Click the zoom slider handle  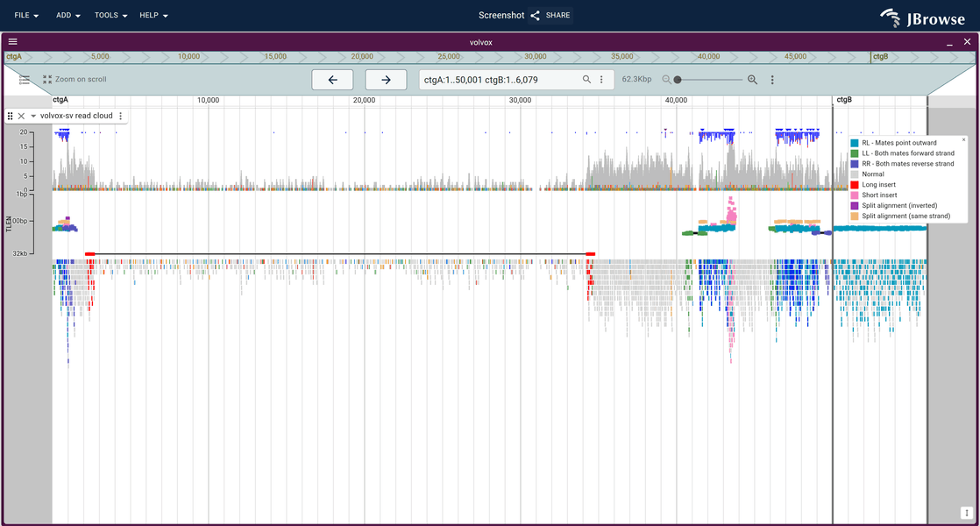click(678, 79)
